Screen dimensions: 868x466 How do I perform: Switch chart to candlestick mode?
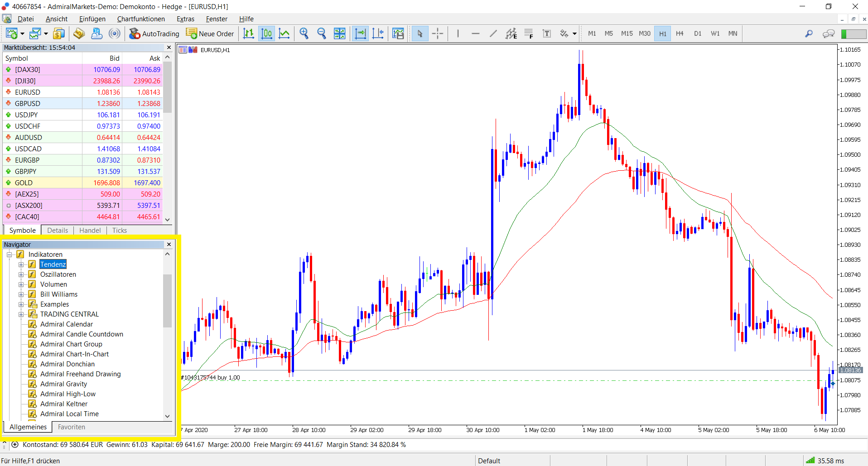pyautogui.click(x=266, y=34)
